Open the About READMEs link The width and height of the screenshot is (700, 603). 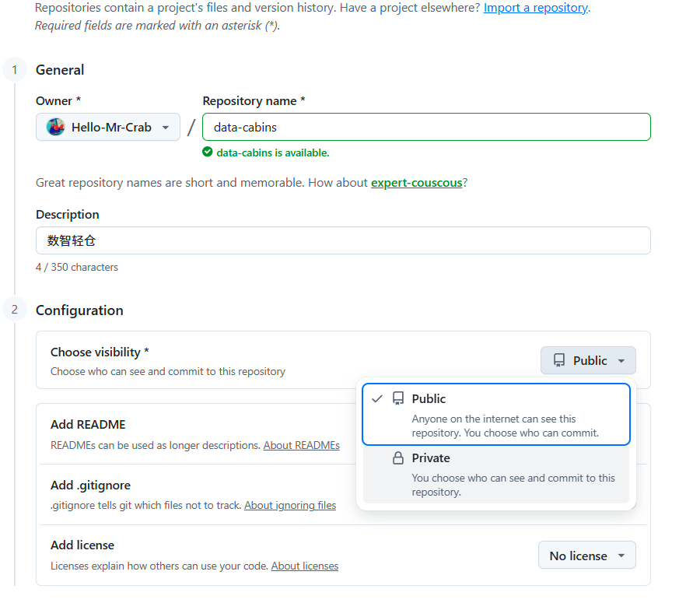coord(301,445)
